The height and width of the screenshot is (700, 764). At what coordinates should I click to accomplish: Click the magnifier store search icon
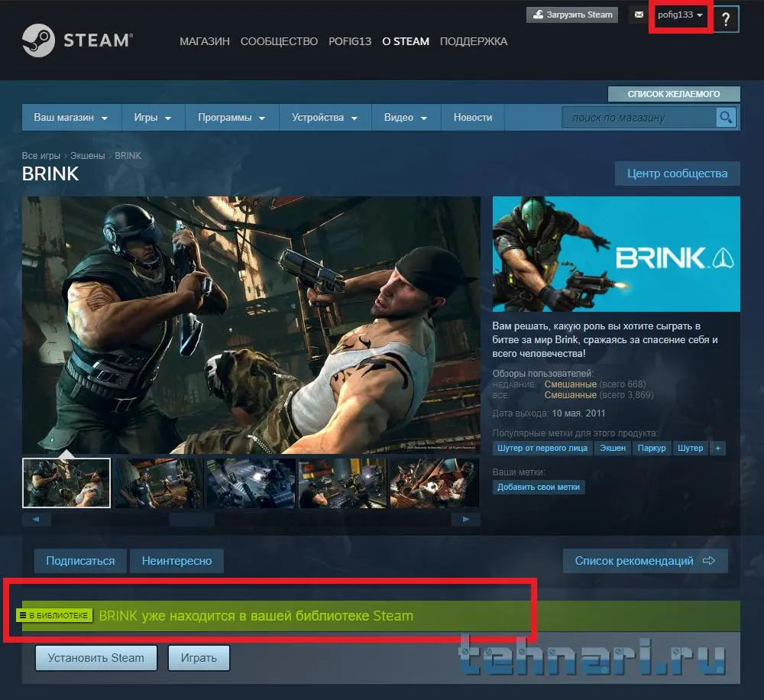(726, 118)
